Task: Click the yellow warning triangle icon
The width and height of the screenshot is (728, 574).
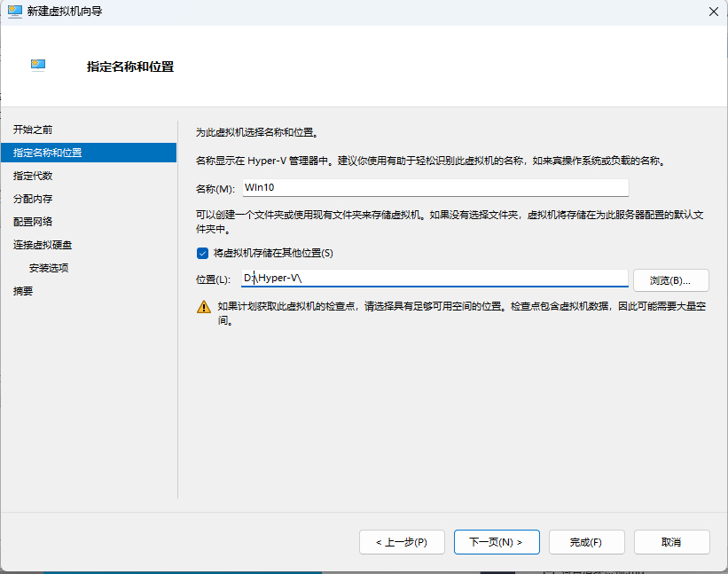Action: 204,307
